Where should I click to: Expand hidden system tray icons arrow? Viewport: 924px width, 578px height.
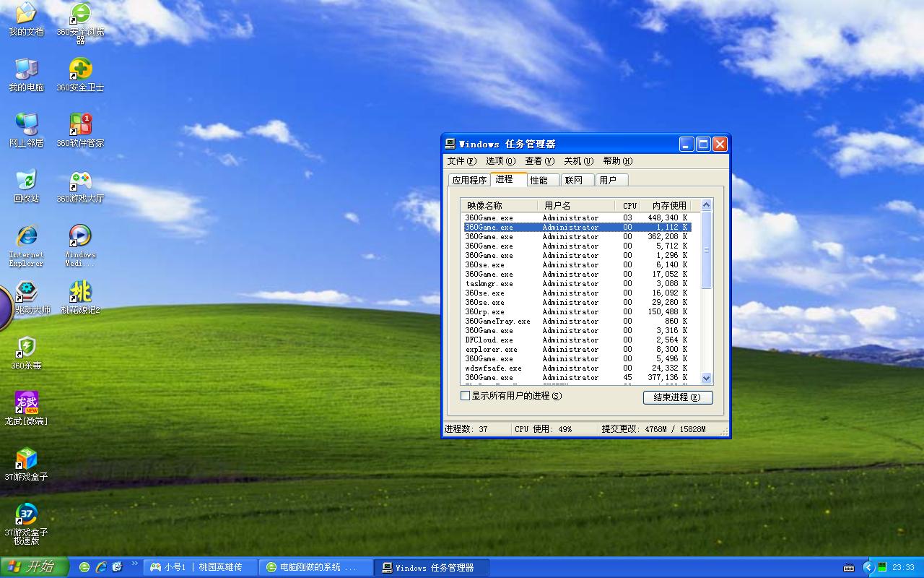pos(868,567)
